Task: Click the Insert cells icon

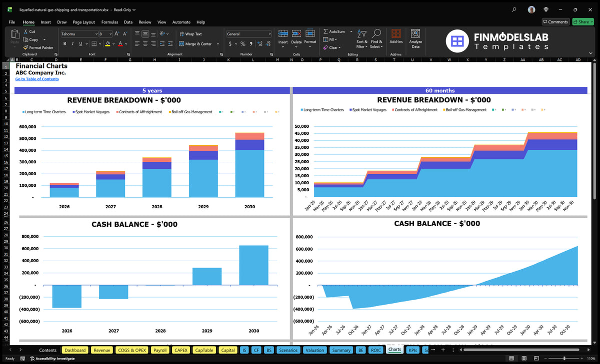Action: click(x=283, y=33)
